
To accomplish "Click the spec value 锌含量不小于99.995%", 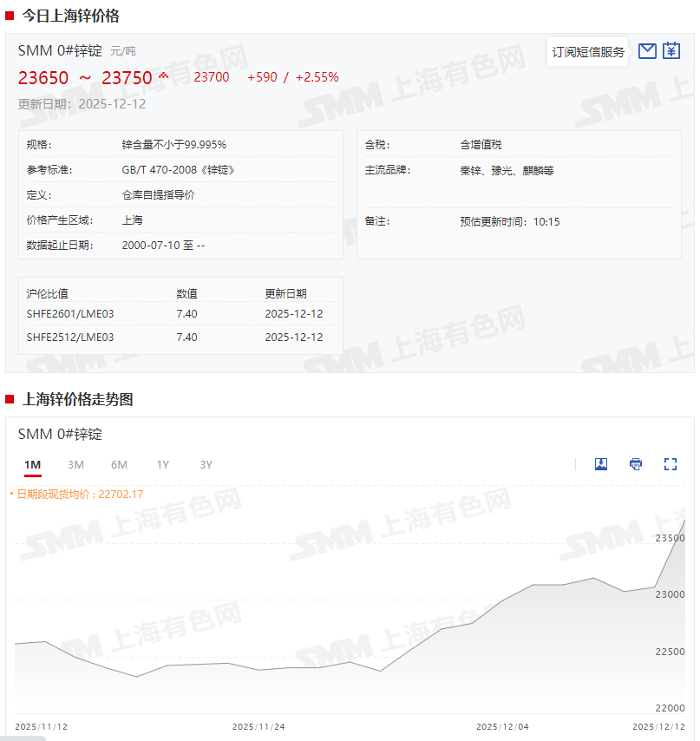I will [173, 145].
